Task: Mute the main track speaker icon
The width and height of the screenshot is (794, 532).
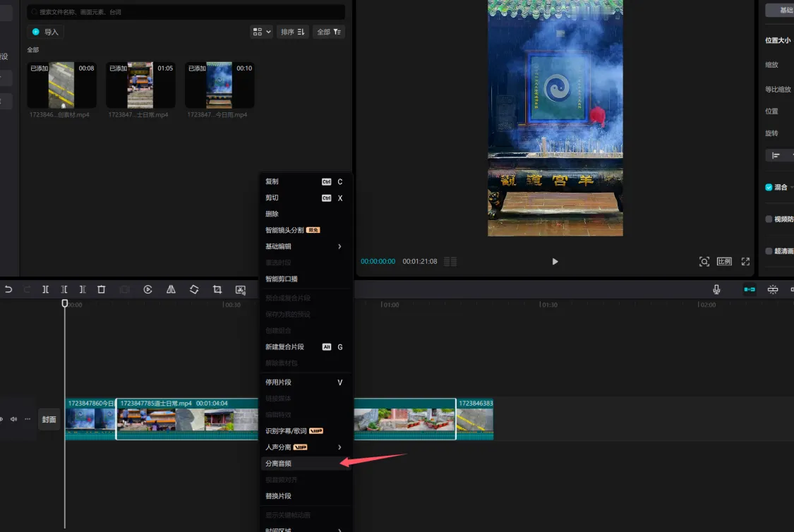Action: coord(13,419)
